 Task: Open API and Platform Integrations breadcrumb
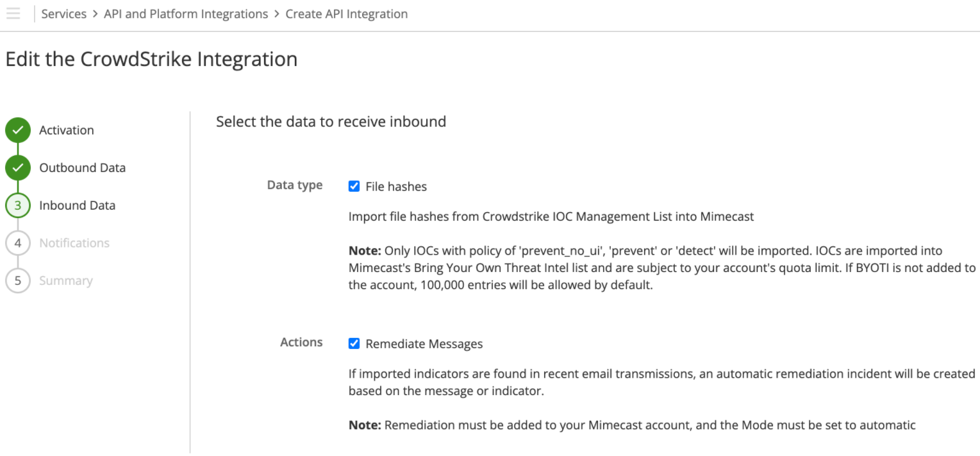[x=186, y=14]
